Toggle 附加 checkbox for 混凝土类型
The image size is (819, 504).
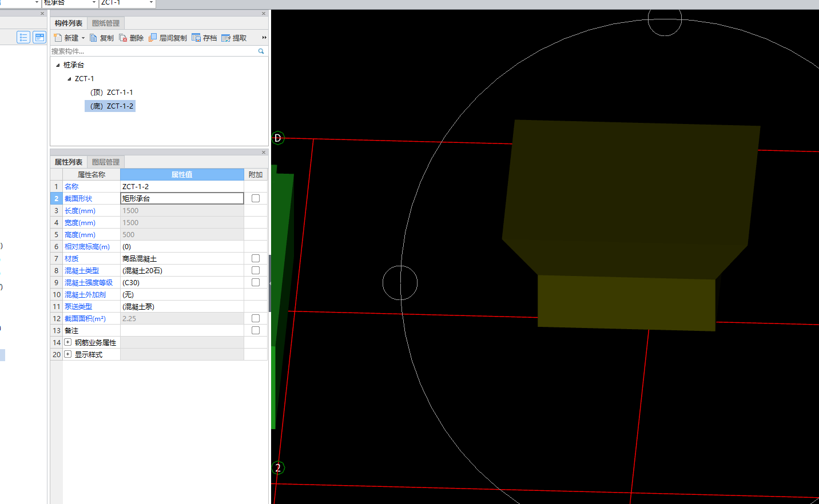[256, 270]
